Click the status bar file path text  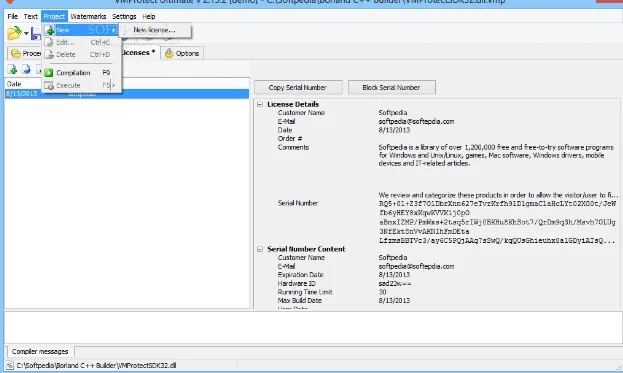tap(96, 365)
